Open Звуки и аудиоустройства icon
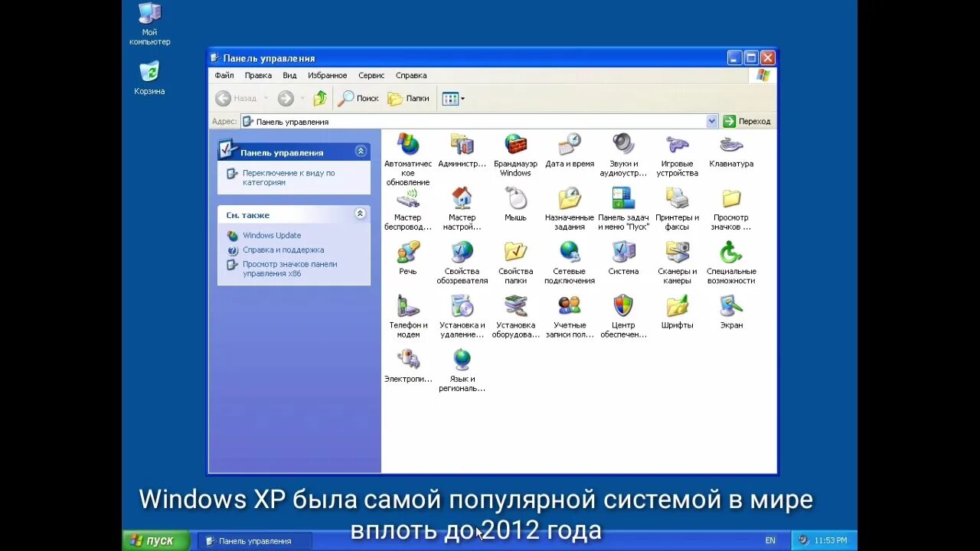 pos(623,145)
